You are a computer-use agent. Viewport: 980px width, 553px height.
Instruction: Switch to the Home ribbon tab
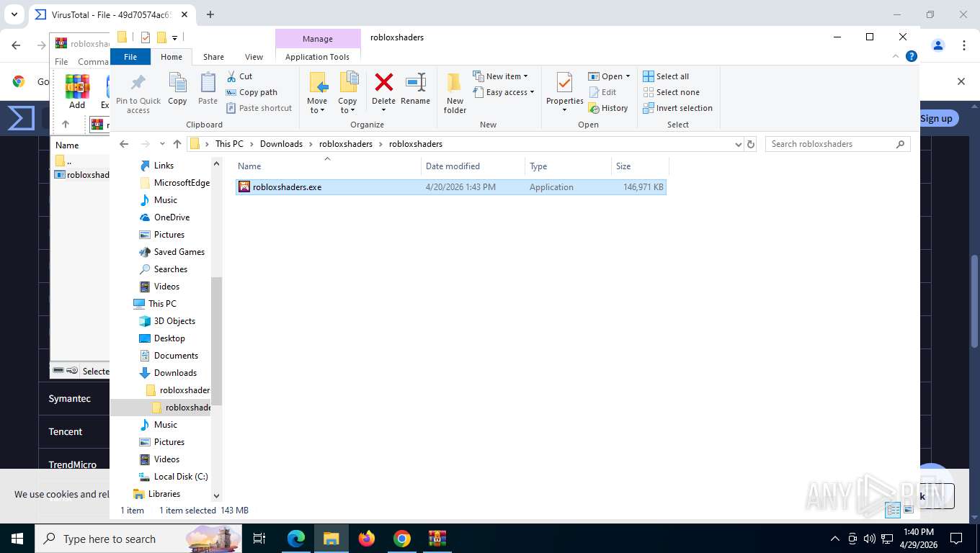pyautogui.click(x=171, y=57)
